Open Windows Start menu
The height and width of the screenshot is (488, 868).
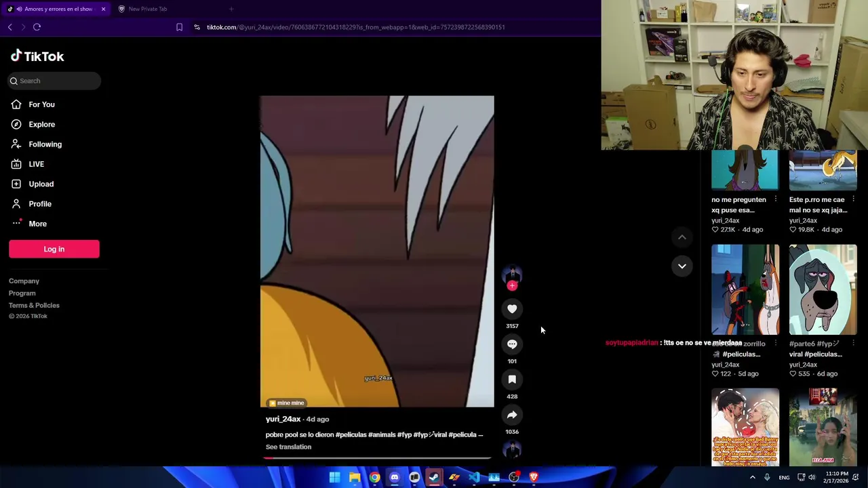(x=334, y=477)
